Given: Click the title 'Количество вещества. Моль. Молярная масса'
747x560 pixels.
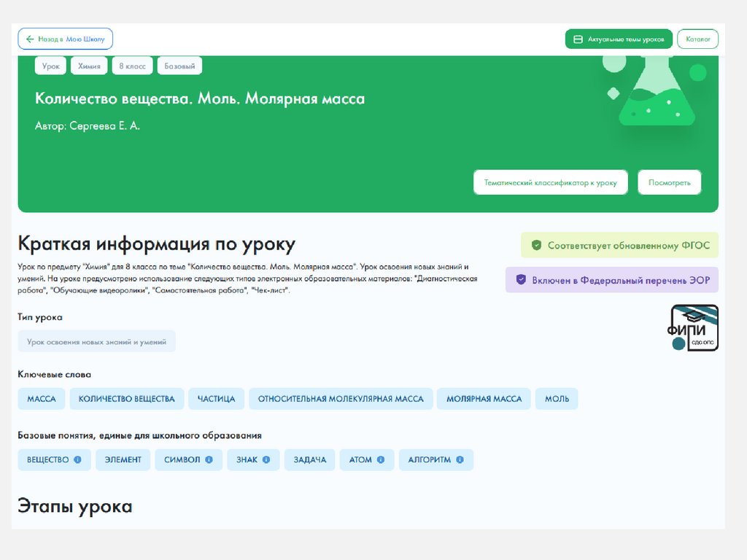Looking at the screenshot, I should pyautogui.click(x=200, y=98).
